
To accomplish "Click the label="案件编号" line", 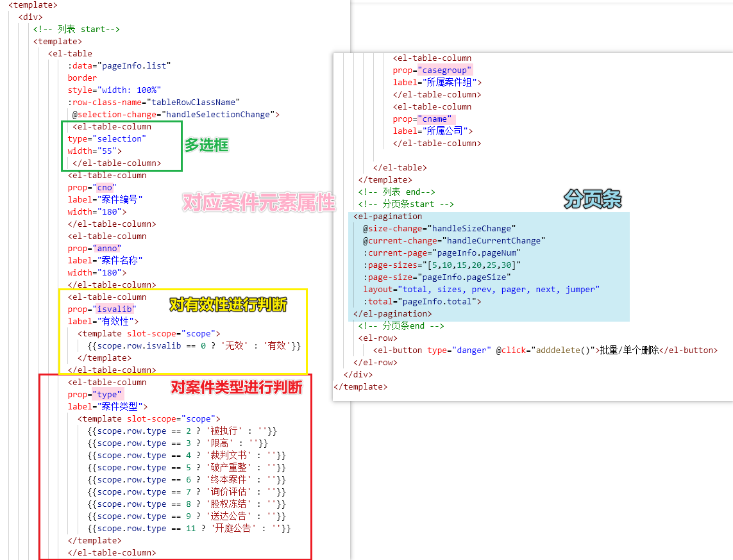I will pos(105,200).
